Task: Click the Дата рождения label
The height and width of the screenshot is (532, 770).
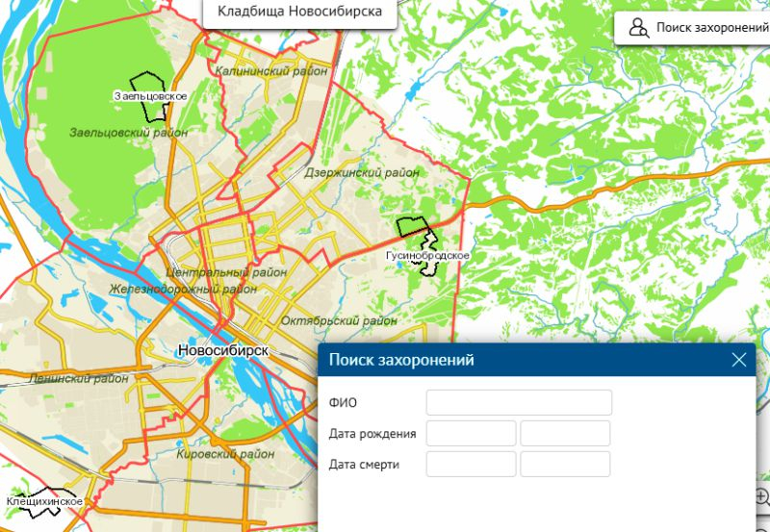Action: pos(372,434)
